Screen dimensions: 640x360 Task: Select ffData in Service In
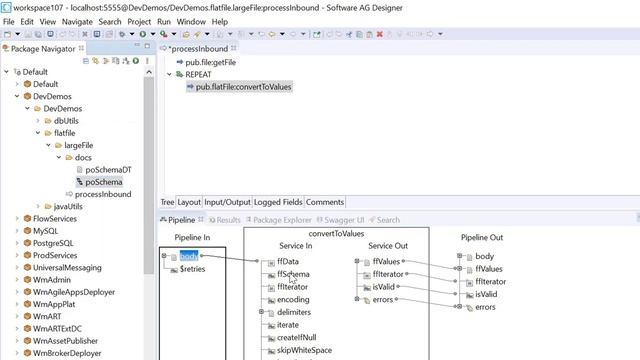tap(288, 262)
